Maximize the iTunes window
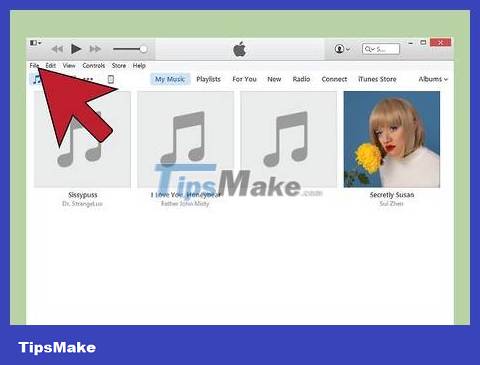The image size is (480, 365). [x=423, y=43]
